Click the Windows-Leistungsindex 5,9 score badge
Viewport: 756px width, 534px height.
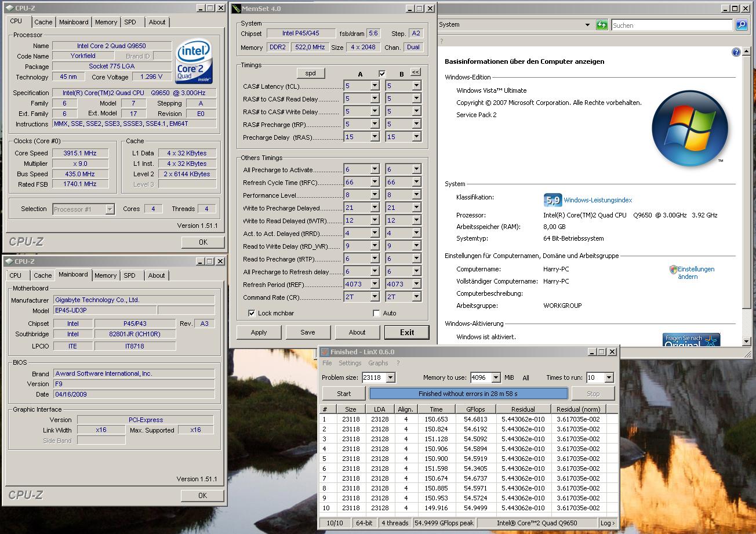(553, 200)
